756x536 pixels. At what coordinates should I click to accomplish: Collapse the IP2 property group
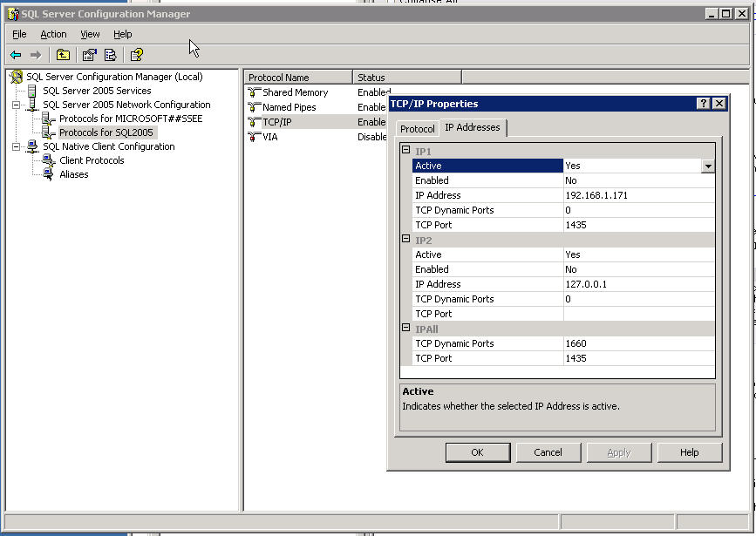pos(406,239)
